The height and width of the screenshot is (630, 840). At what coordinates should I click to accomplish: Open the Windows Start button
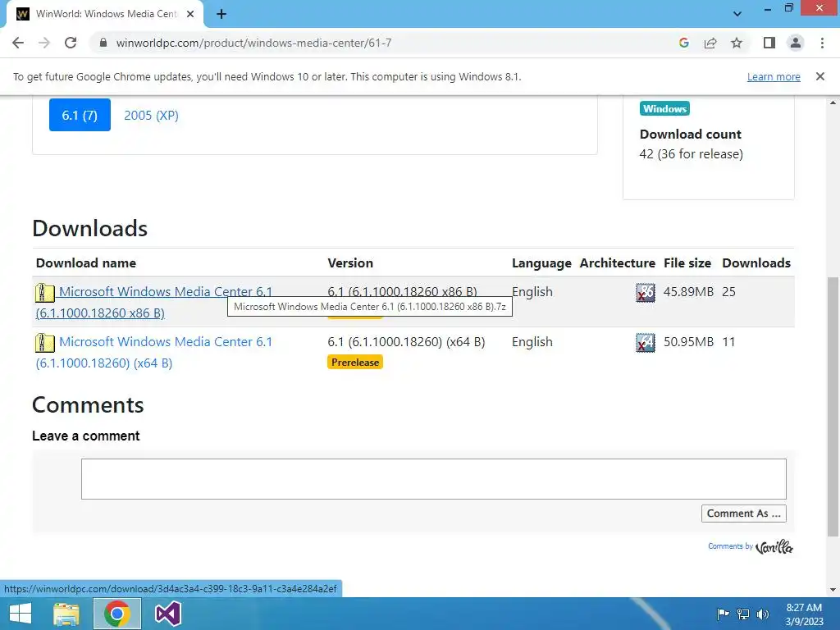pyautogui.click(x=21, y=614)
